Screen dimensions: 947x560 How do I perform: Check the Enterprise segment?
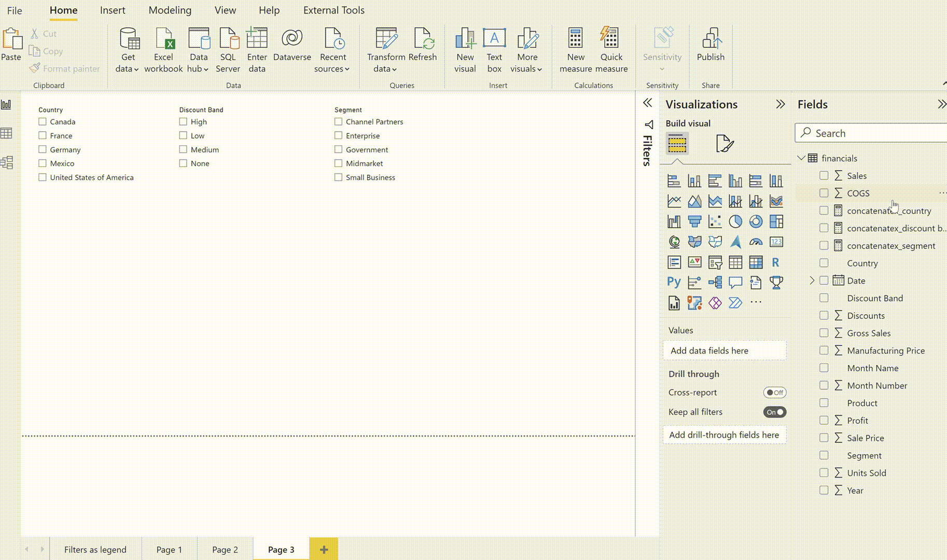[x=338, y=135]
